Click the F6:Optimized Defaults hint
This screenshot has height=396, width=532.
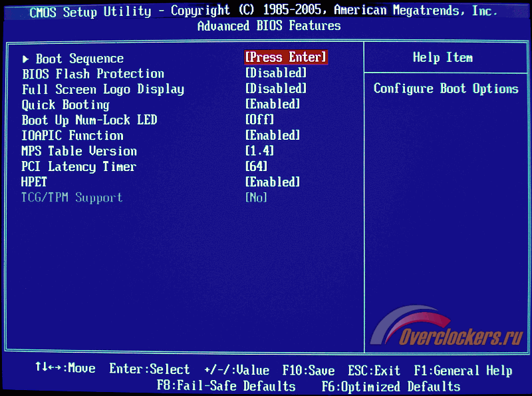391,387
